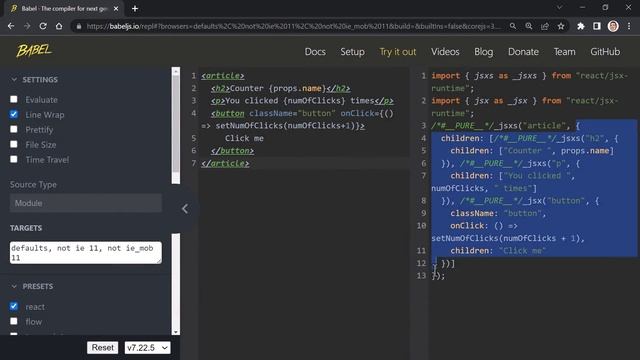
Task: Click the targets text field
Action: (86, 253)
